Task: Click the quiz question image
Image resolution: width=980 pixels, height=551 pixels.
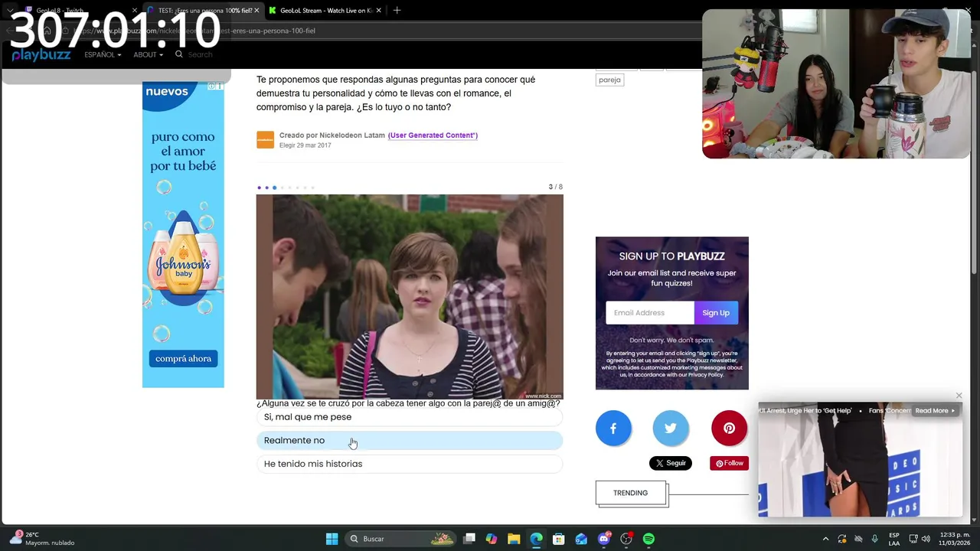Action: (410, 297)
